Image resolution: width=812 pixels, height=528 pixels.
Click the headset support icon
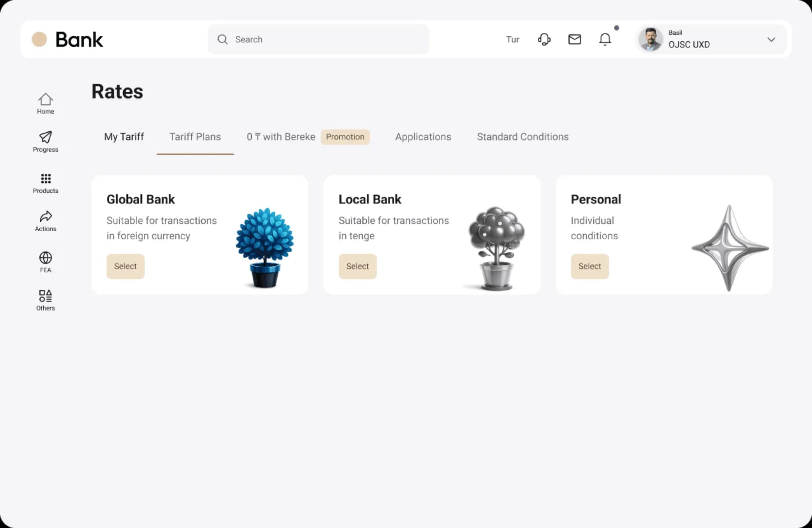tap(544, 39)
